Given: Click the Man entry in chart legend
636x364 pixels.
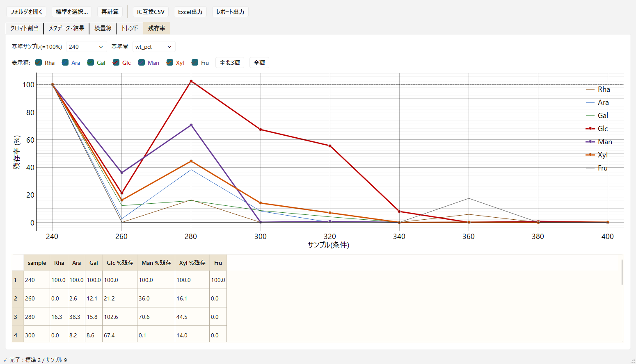Looking at the screenshot, I should coord(599,142).
